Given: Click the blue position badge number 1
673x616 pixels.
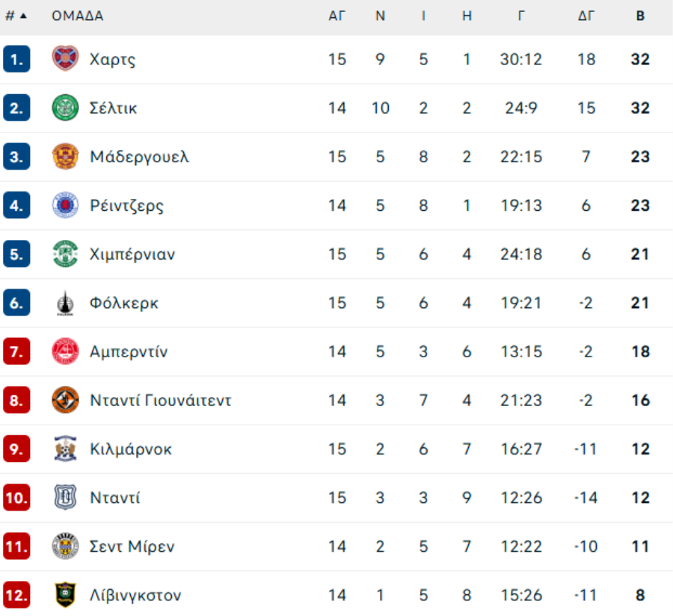Looking at the screenshot, I should [x=16, y=59].
